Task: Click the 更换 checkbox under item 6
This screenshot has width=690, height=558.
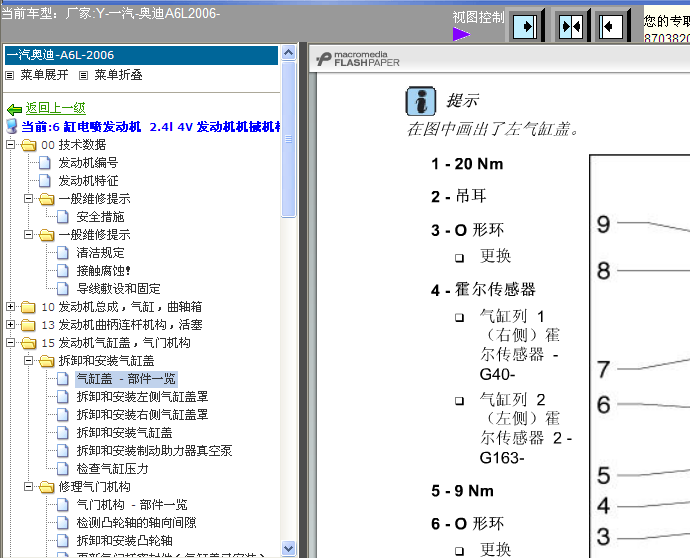Action: pos(459,551)
